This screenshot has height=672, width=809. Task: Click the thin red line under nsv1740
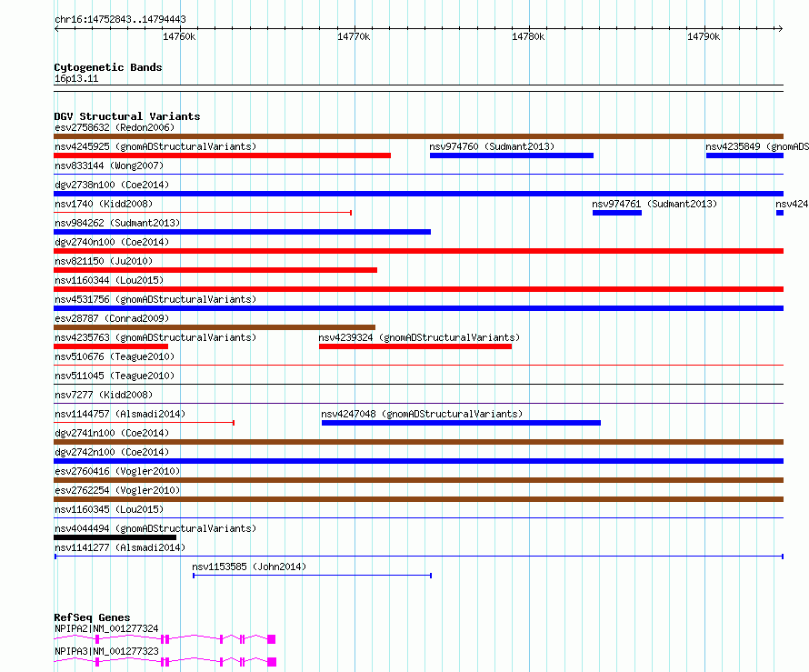pos(203,213)
